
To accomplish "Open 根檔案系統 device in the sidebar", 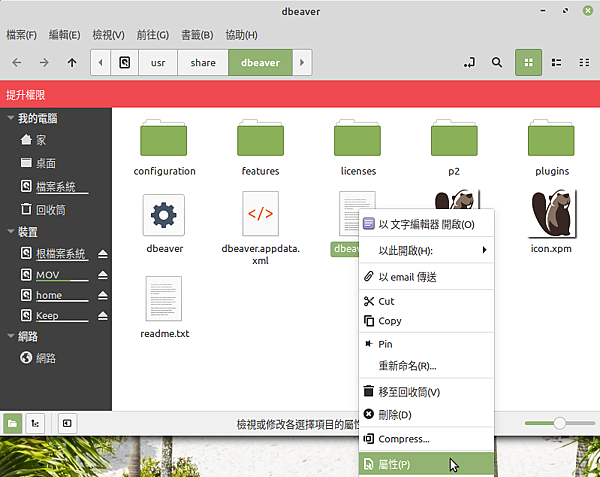I will (54, 254).
